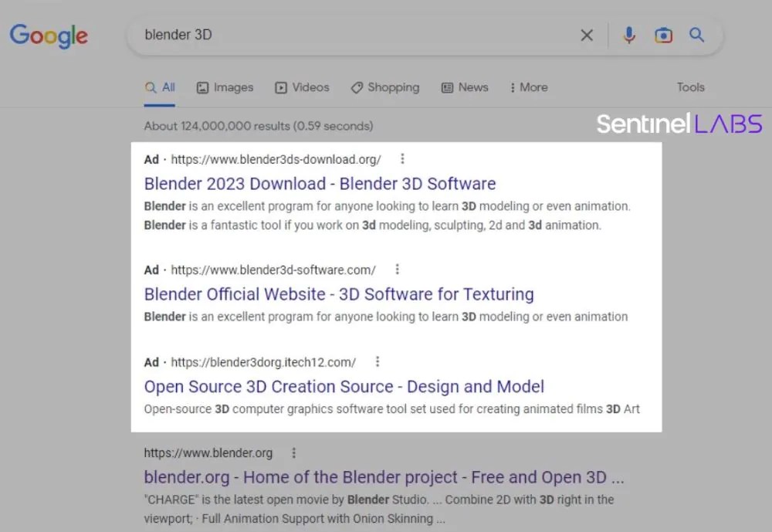
Task: Open the News results tab
Action: coord(465,87)
